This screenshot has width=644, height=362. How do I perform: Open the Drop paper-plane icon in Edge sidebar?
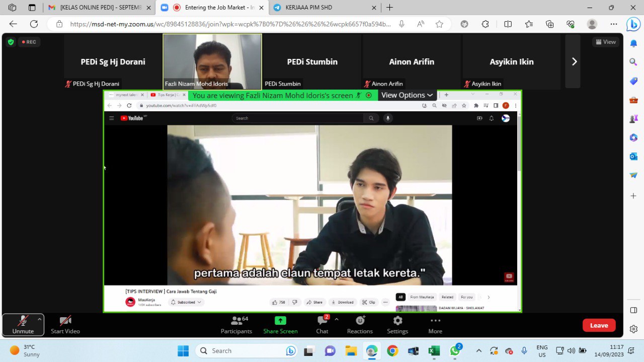(633, 175)
